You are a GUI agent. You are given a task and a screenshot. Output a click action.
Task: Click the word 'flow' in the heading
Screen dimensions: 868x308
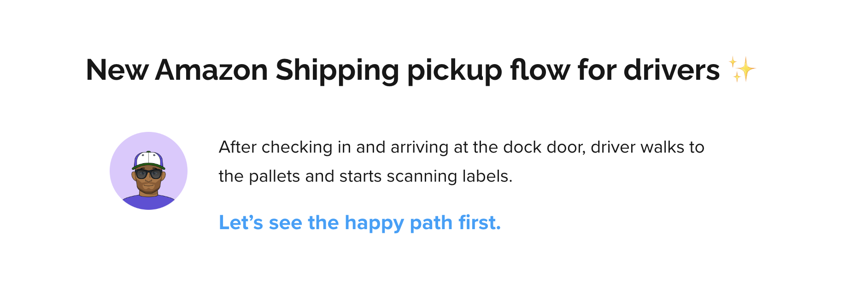[540, 70]
